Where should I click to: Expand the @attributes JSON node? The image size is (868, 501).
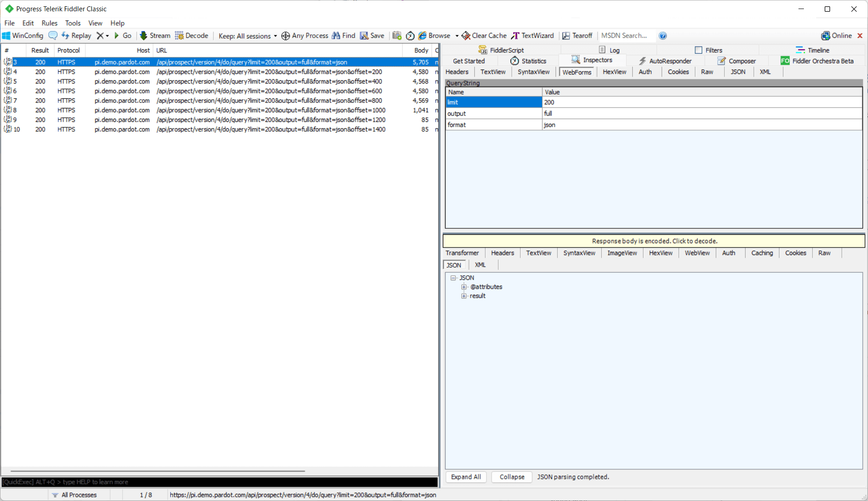464,287
